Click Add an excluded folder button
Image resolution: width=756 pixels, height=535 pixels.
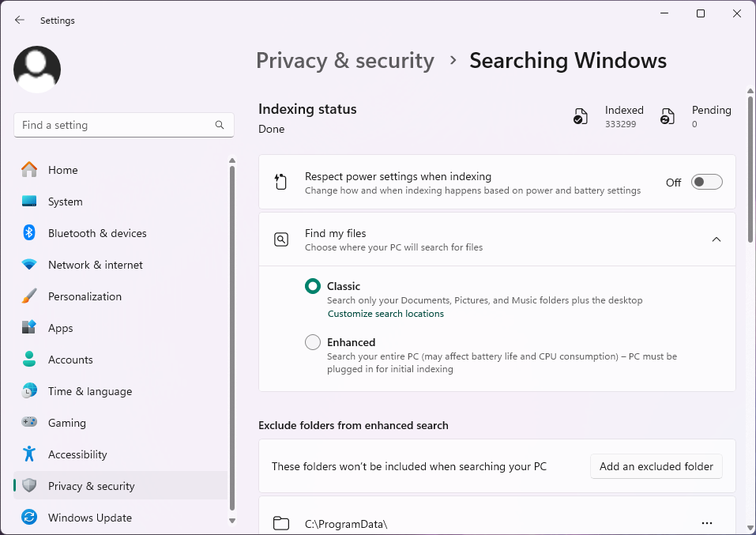pos(656,466)
